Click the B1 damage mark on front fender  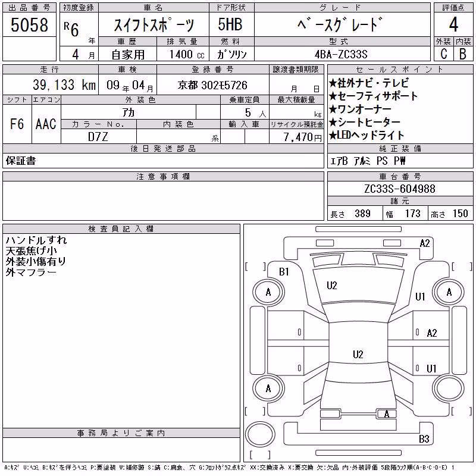pyautogui.click(x=284, y=272)
